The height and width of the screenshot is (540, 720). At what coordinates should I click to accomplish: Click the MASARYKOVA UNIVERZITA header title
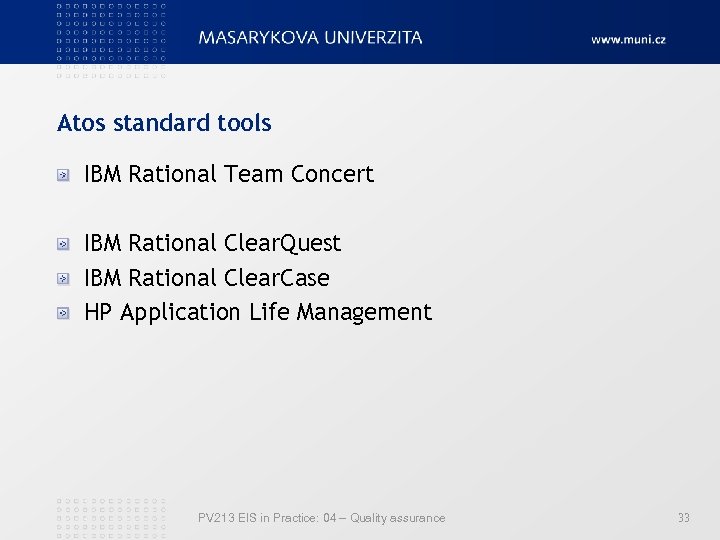point(310,38)
